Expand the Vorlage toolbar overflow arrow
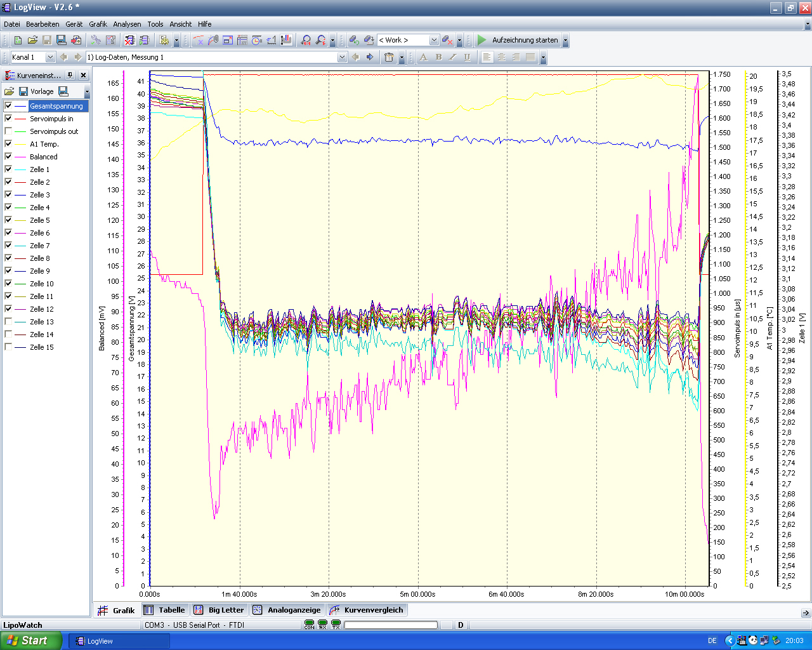The width and height of the screenshot is (812, 650). coord(87,91)
